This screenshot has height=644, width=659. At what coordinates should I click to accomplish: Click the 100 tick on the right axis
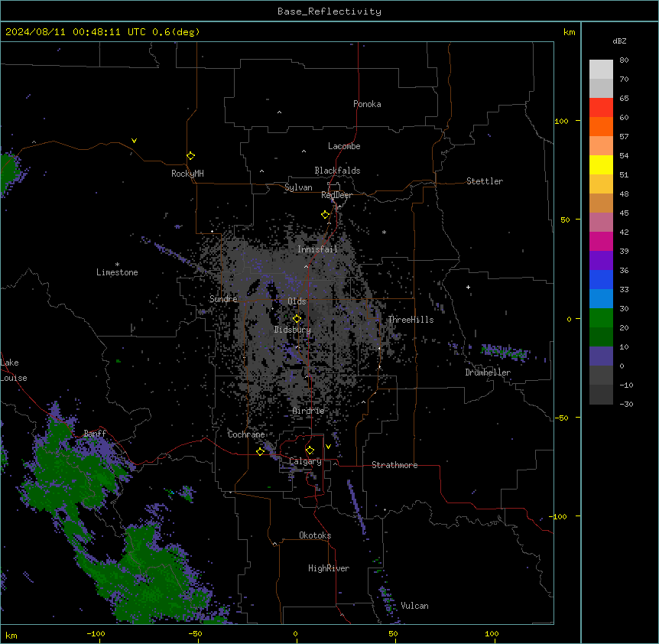click(x=561, y=121)
